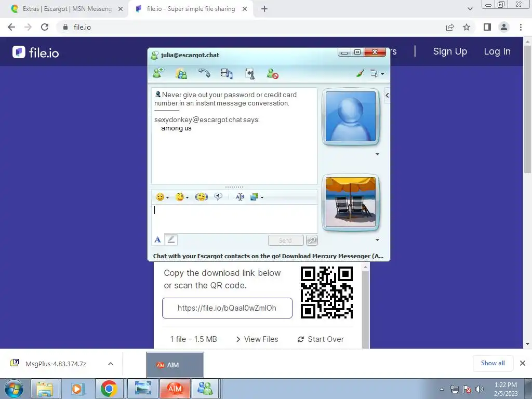The width and height of the screenshot is (532, 399).
Task: Switch to handwriting input mode
Action: (171, 240)
